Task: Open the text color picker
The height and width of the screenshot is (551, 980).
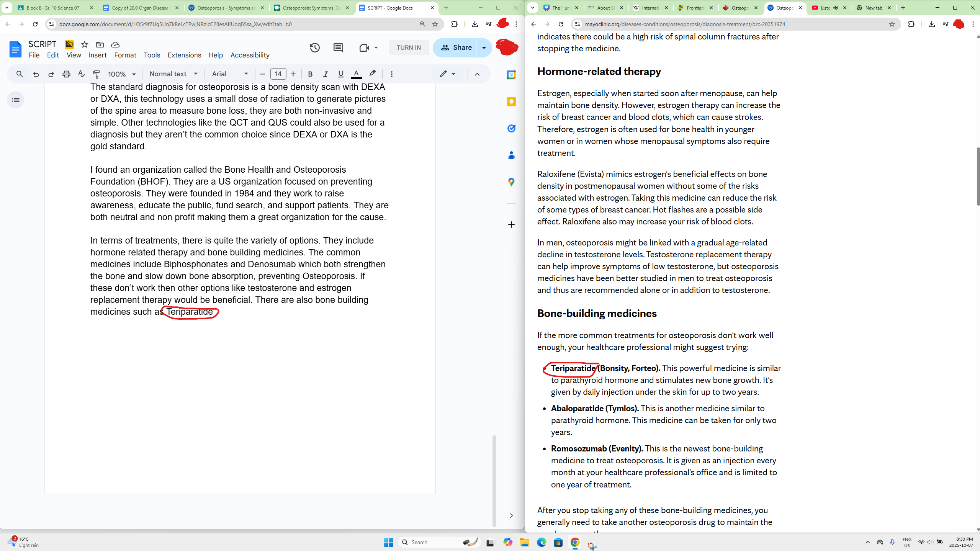Action: coord(356,74)
